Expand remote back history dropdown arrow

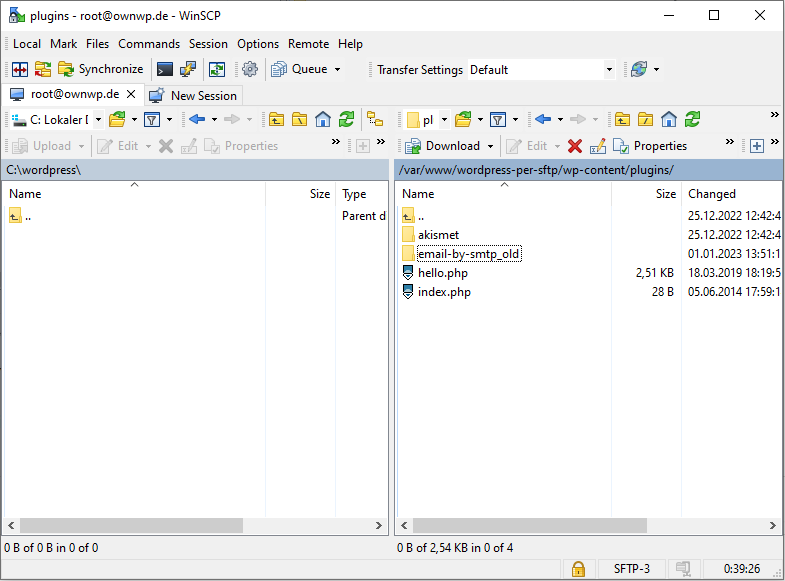pyautogui.click(x=560, y=119)
